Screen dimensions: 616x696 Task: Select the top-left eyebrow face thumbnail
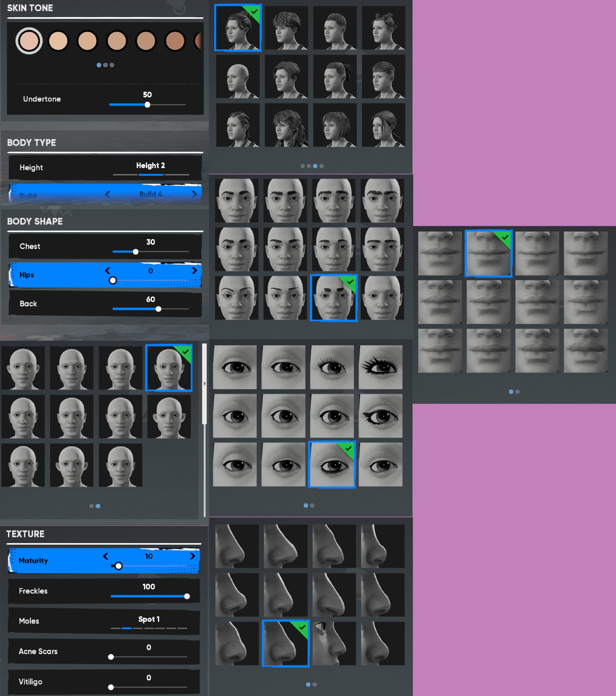pos(237,201)
